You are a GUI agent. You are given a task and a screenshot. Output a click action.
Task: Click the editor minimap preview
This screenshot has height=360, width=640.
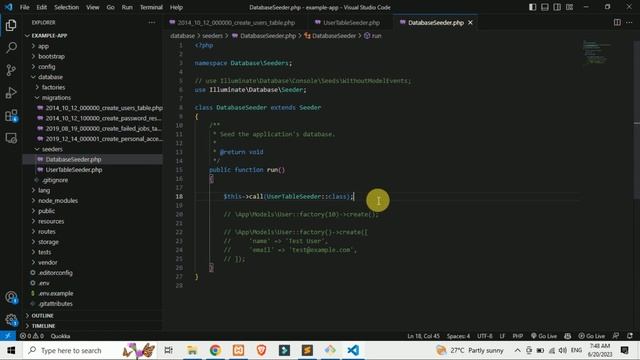(596, 52)
